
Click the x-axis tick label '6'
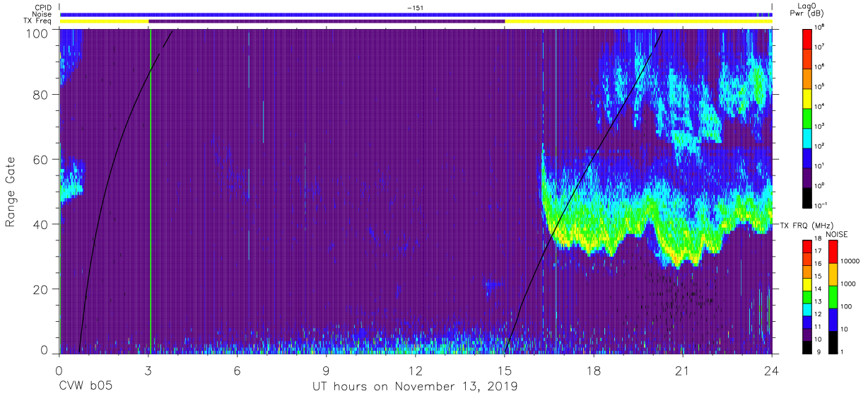coord(237,371)
